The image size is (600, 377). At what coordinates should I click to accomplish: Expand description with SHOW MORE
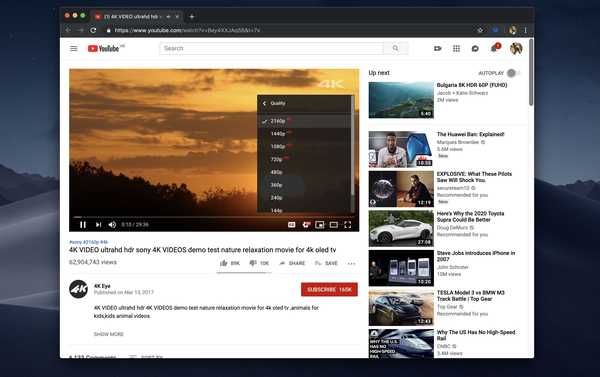pos(109,334)
